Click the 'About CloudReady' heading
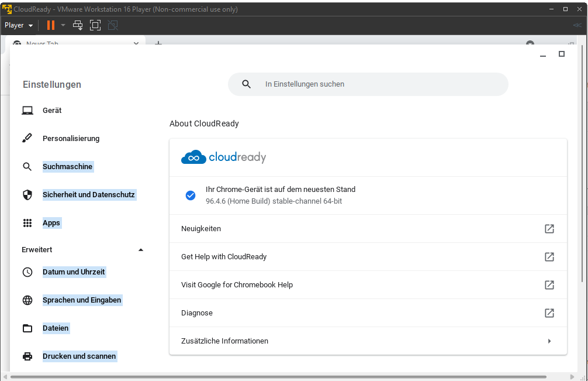Viewport: 588px width, 381px height. point(204,123)
